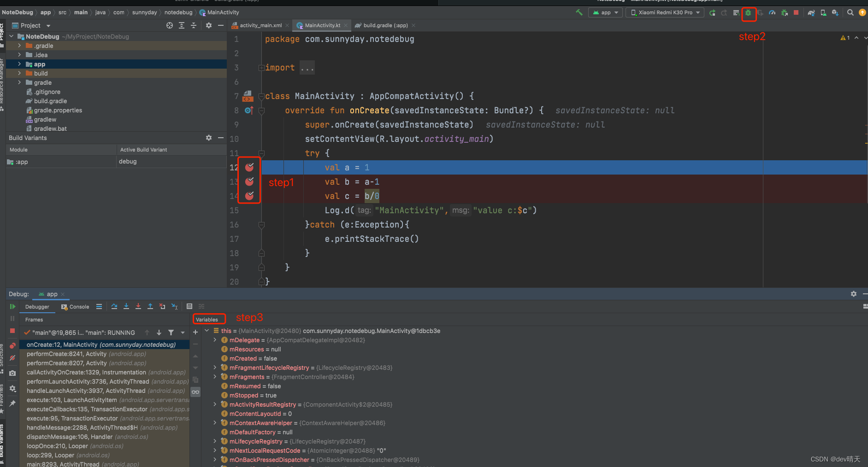Toggle the breakpoint on line 12
868x467 pixels.
pyautogui.click(x=249, y=167)
